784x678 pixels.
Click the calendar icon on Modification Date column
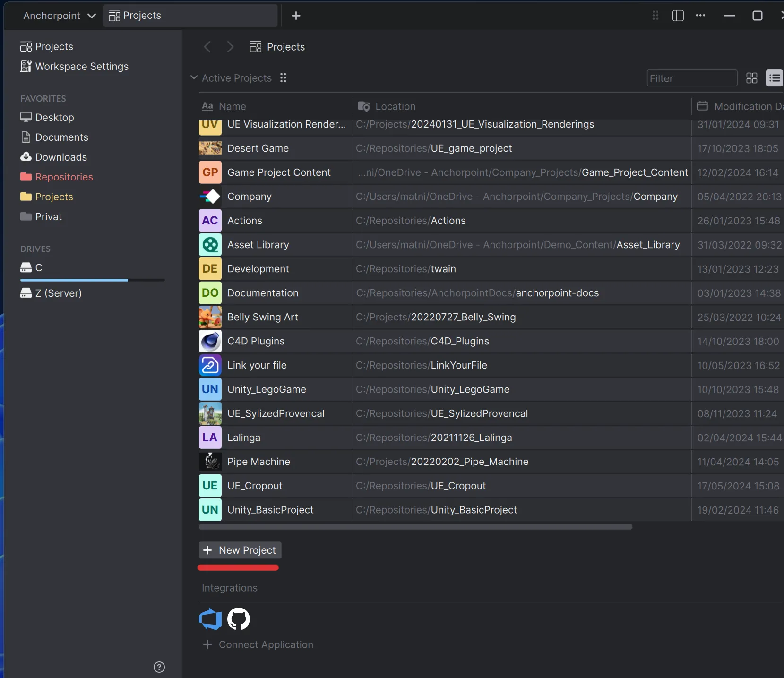[x=702, y=106]
